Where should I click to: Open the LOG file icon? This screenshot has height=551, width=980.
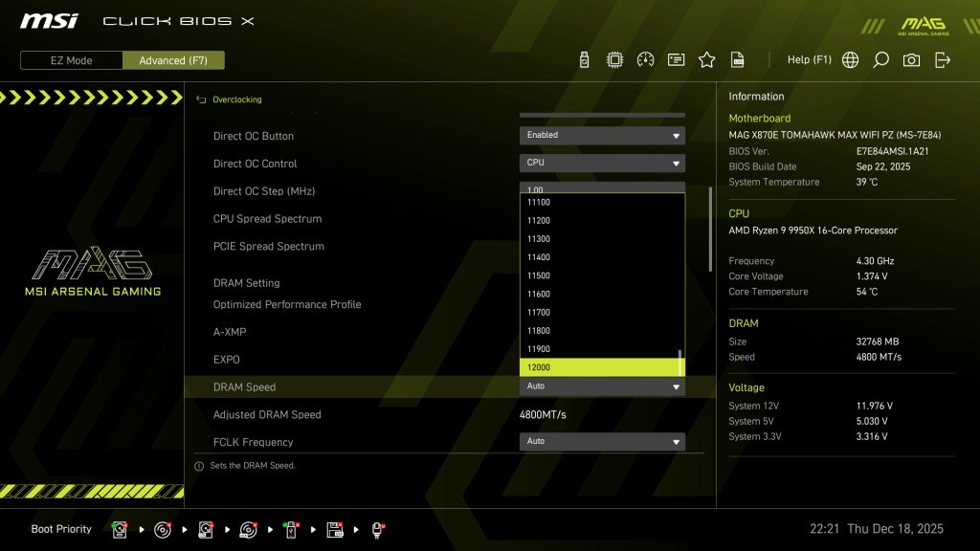[738, 60]
